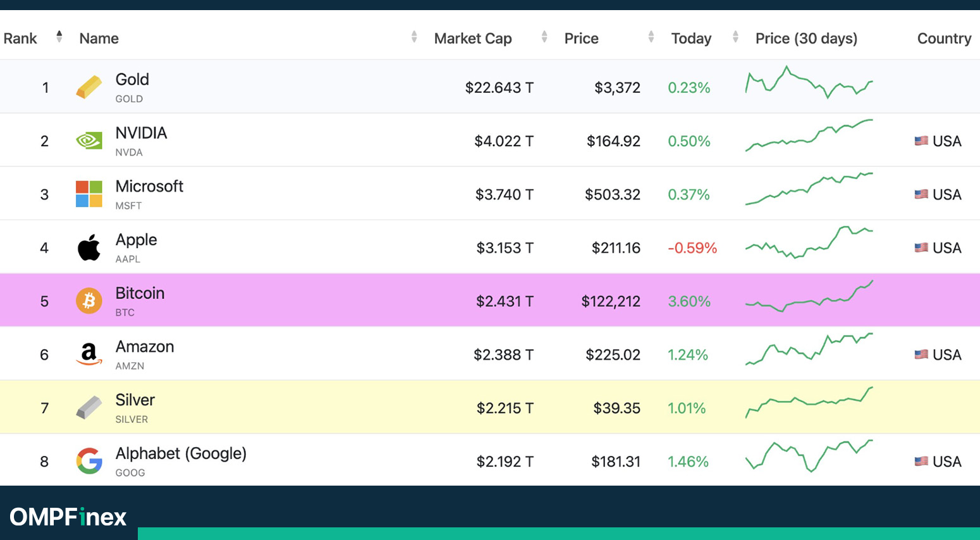Click Silver's 30-day price chart
The image size is (980, 540).
[x=809, y=403]
